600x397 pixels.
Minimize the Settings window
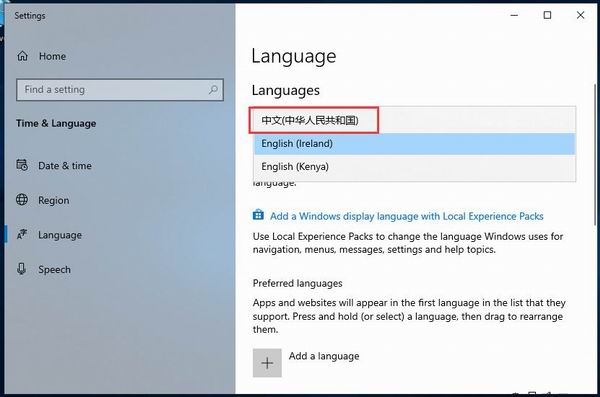tap(514, 15)
